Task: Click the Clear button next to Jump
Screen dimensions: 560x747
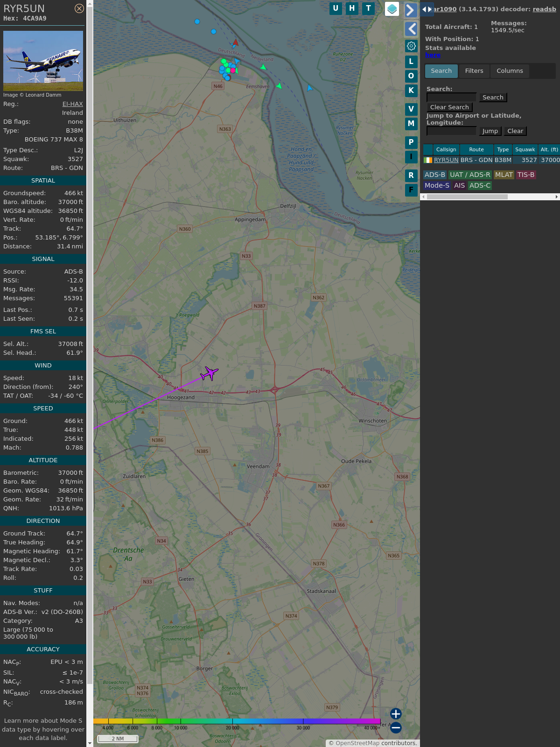Action: pos(515,131)
